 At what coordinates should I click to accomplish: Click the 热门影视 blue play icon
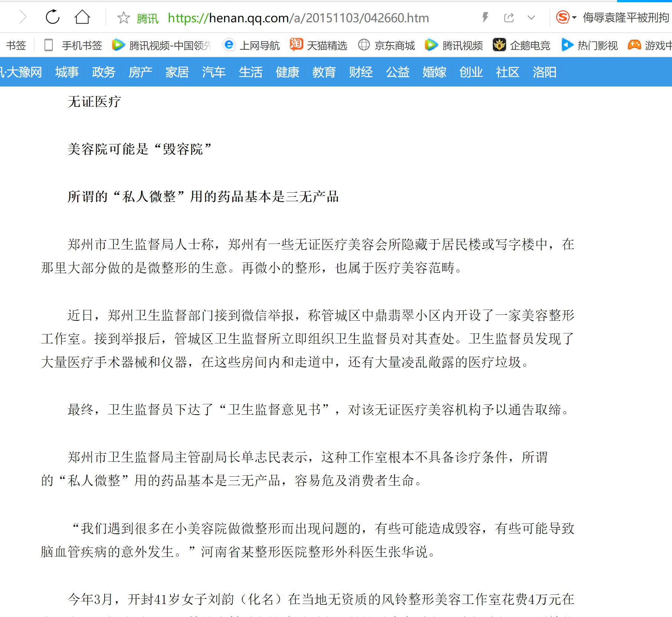[x=567, y=45]
